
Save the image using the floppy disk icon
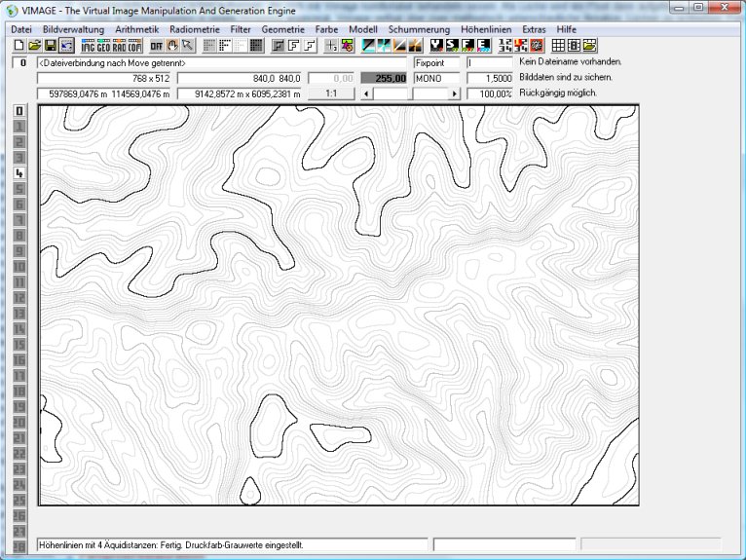(x=51, y=46)
